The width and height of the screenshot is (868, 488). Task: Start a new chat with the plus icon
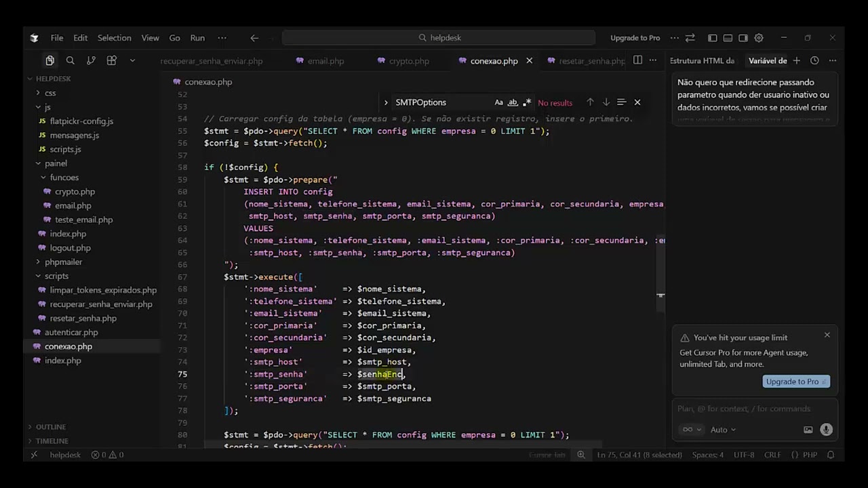pos(797,60)
